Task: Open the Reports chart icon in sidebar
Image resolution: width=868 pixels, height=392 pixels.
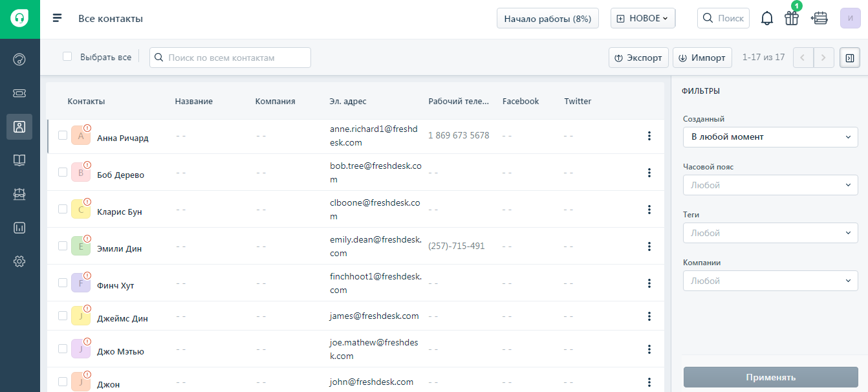Action: coord(19,228)
